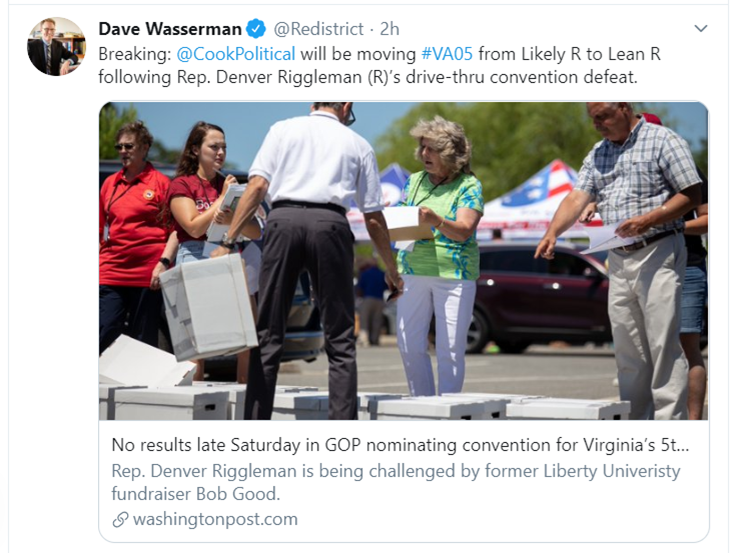Click the flag-patterned tent in the photo

coord(533,201)
